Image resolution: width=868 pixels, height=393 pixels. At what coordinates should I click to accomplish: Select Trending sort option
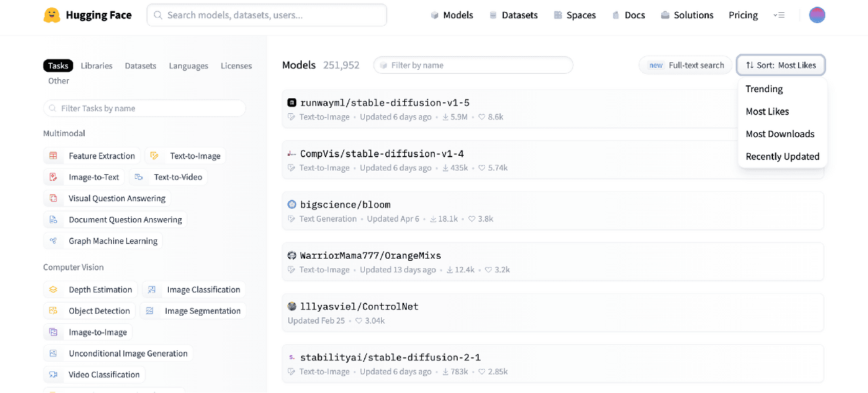coord(782,89)
